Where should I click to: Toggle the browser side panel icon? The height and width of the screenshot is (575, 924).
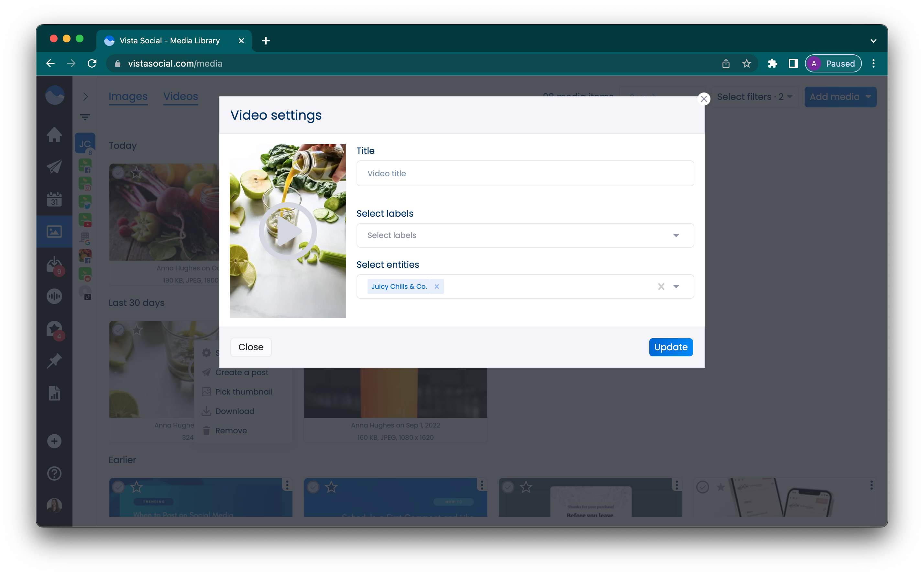coord(793,63)
